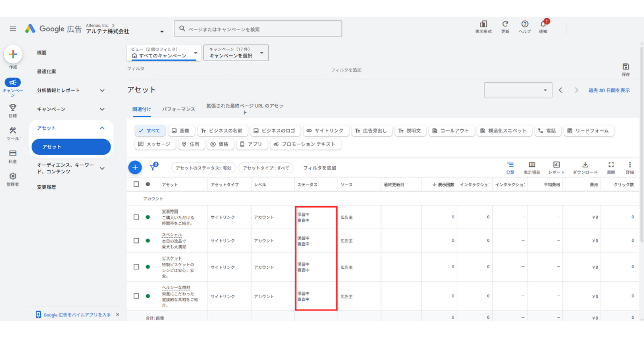Open すべてのキャンペーン view dropdown
This screenshot has height=338, width=644.
(164, 53)
